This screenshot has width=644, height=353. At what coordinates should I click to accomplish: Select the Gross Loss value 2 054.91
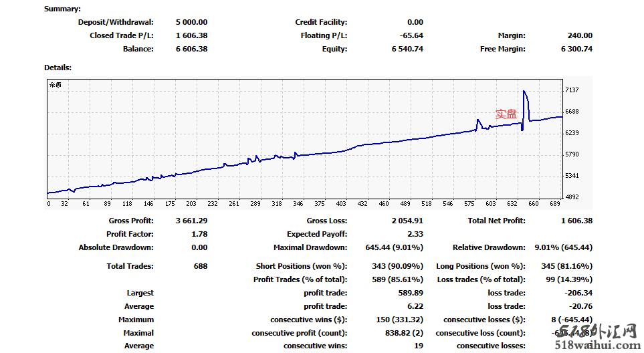(x=407, y=221)
